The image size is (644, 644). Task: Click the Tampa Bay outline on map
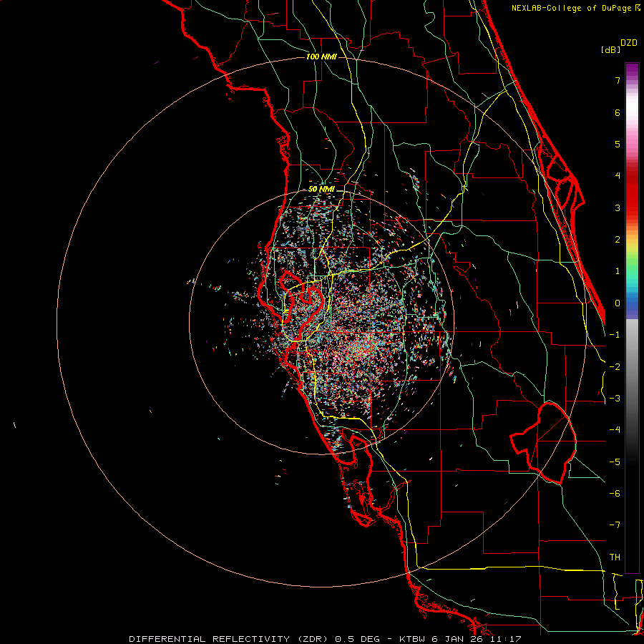click(301, 304)
